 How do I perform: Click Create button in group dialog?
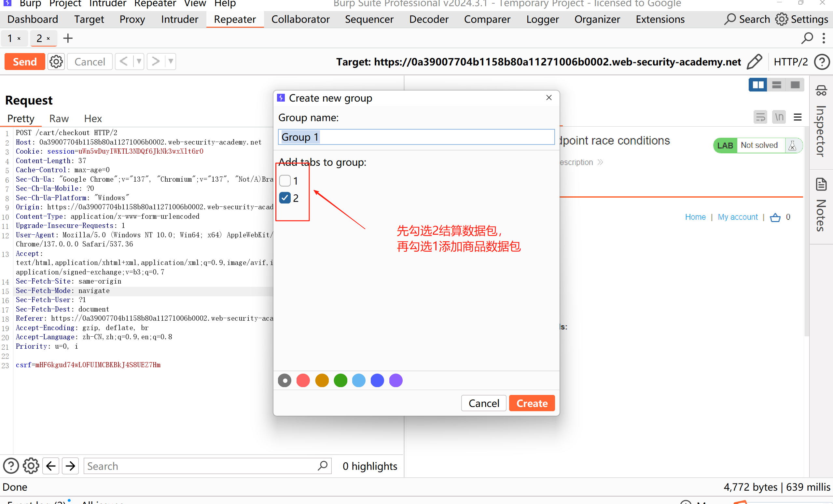tap(532, 403)
